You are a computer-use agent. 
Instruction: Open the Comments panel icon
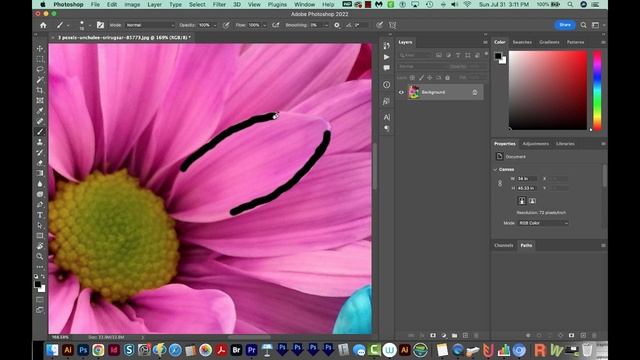pyautogui.click(x=387, y=68)
